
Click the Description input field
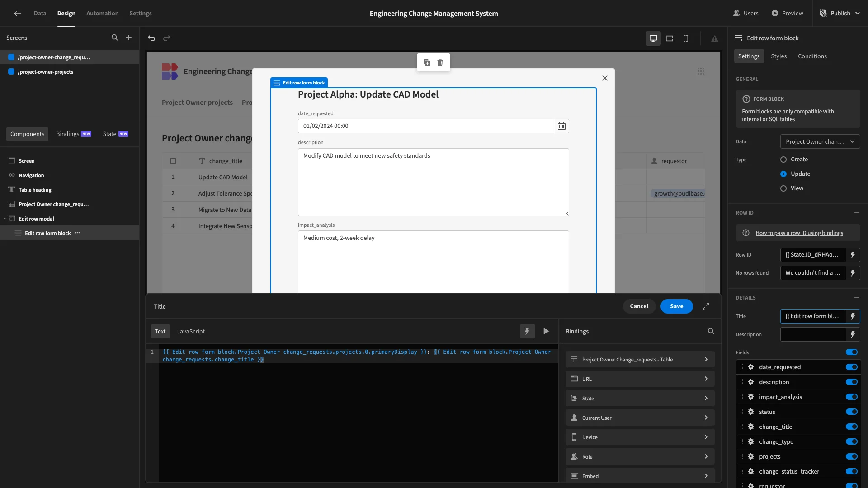pos(813,334)
